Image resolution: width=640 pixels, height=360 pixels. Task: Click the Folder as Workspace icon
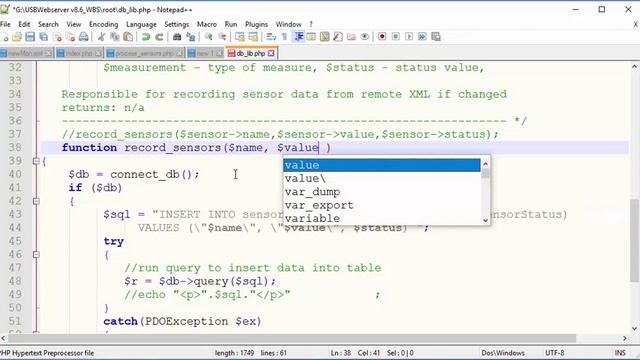pos(351,37)
